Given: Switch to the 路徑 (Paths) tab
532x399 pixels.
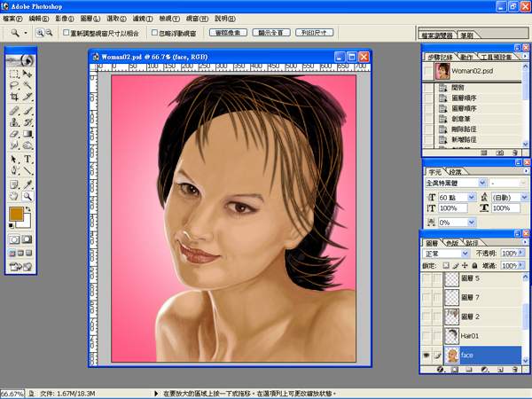Looking at the screenshot, I should tap(472, 243).
